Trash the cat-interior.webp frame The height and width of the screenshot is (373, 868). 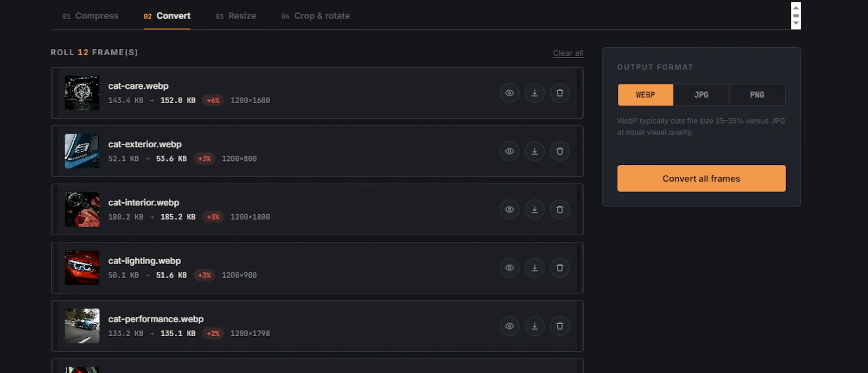click(560, 209)
